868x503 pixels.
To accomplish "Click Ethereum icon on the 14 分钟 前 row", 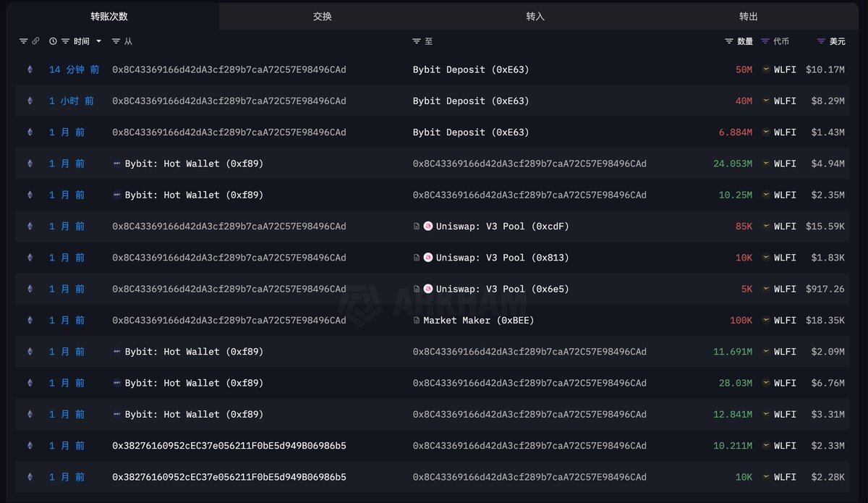I will 30,69.
